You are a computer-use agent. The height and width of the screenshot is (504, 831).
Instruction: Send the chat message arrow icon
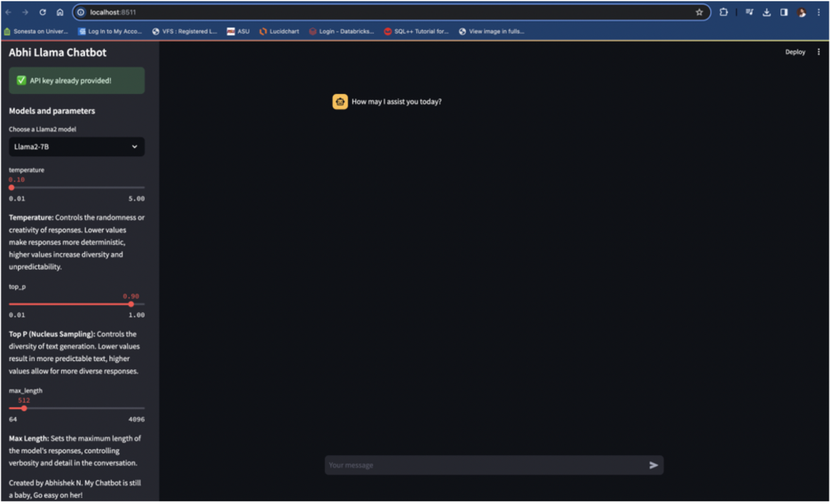pyautogui.click(x=653, y=465)
